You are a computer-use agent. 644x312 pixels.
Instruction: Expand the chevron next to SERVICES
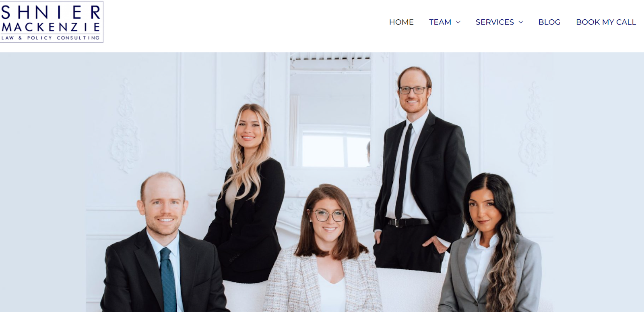coord(521,22)
